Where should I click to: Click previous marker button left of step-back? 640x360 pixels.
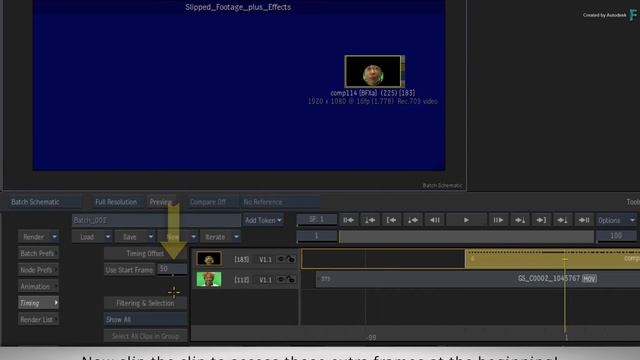[413, 220]
